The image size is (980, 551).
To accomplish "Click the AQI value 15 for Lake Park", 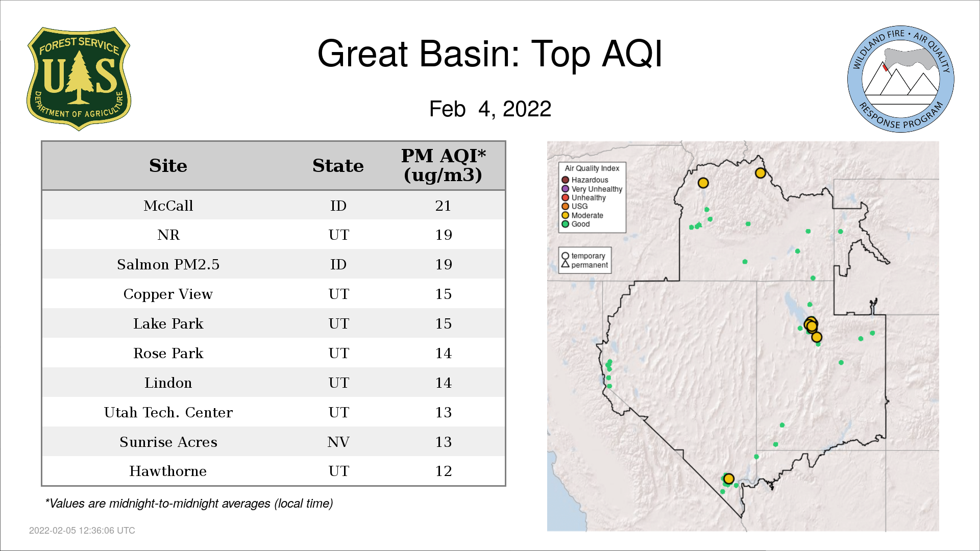I will click(443, 323).
